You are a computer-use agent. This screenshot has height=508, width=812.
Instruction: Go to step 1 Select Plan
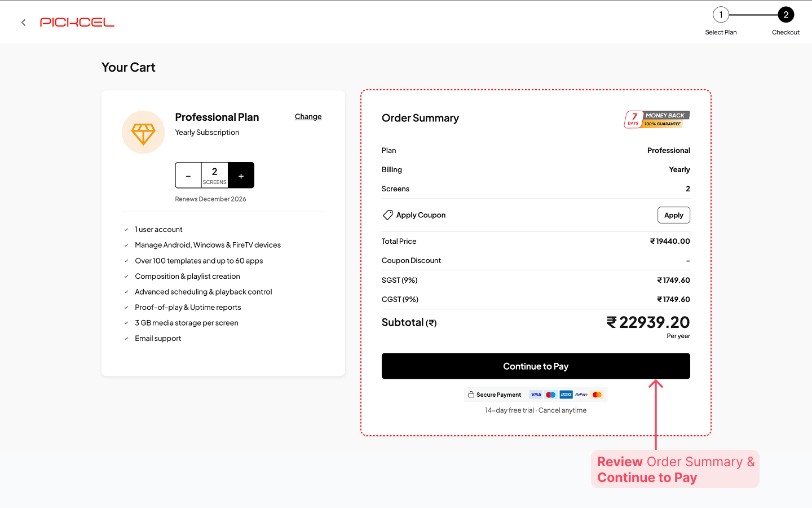point(721,15)
